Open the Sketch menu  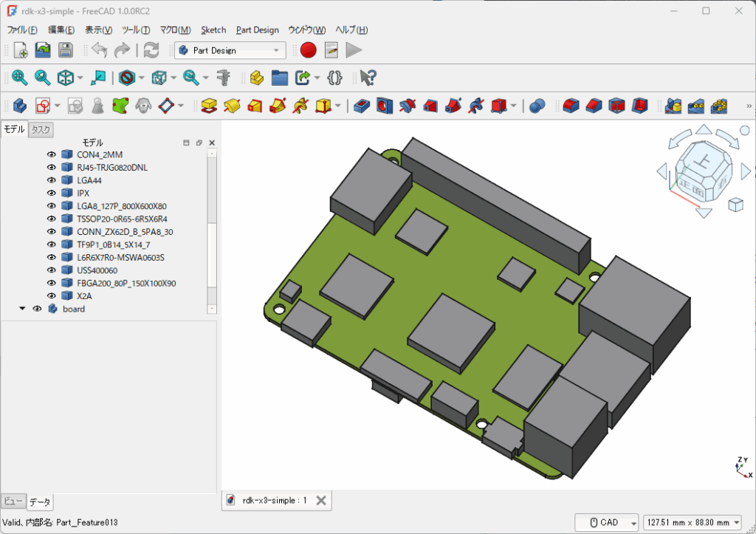(213, 30)
